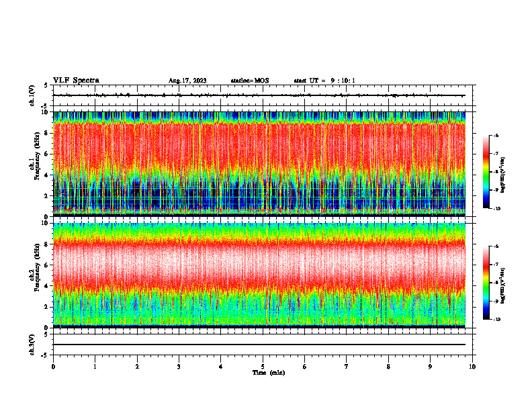Click the "8" frequency tick of ch.2 spectrogram
The height and width of the screenshot is (411, 532).
[x=48, y=244]
